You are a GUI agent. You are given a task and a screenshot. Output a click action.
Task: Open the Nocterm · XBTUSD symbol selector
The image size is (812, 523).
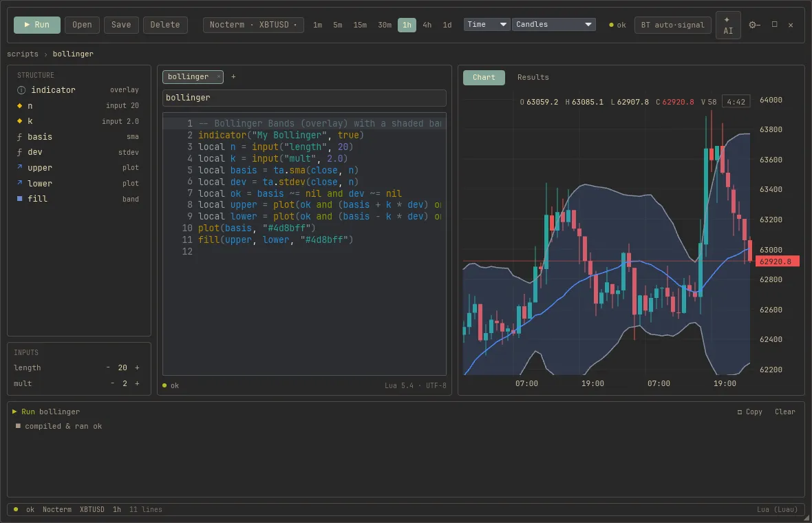coord(254,25)
